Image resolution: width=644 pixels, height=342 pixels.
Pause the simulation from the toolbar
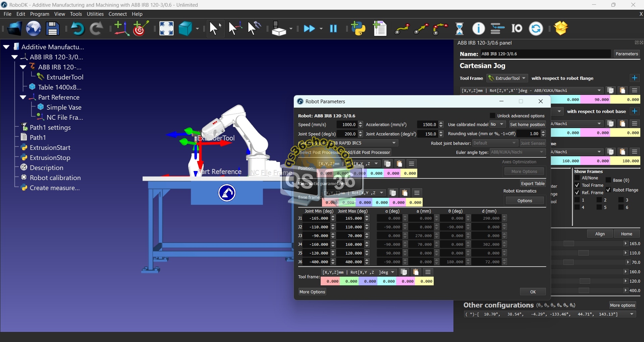333,29
